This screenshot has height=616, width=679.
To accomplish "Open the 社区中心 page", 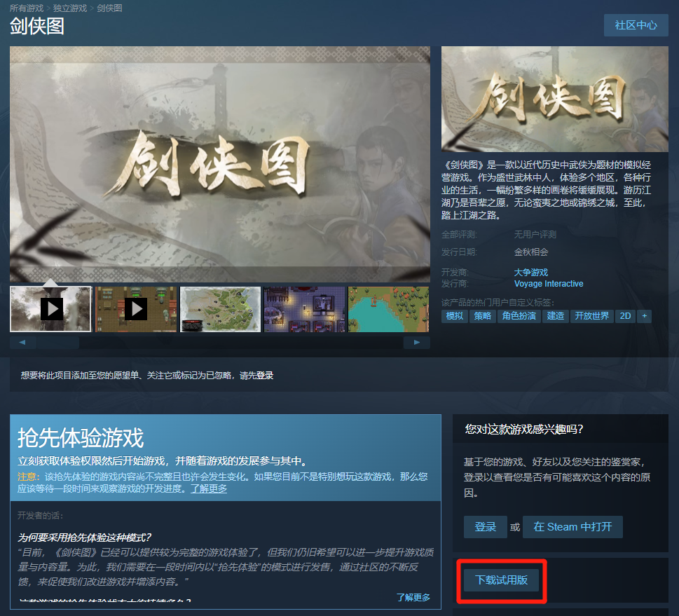I will pos(636,25).
